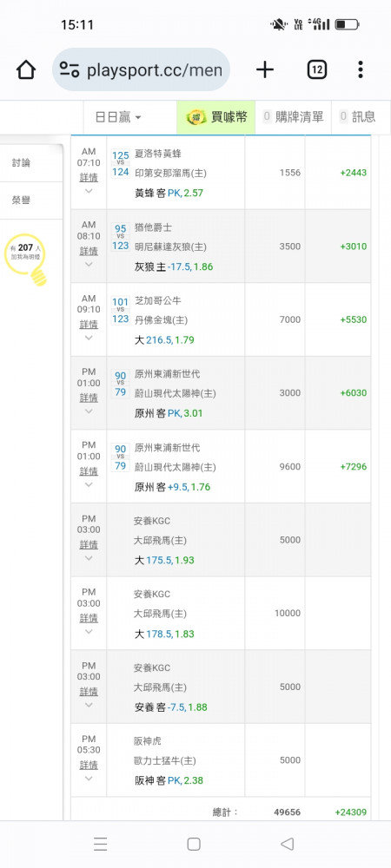
Task: Expand the chevron under AM 09:10 game
Action: click(x=89, y=338)
